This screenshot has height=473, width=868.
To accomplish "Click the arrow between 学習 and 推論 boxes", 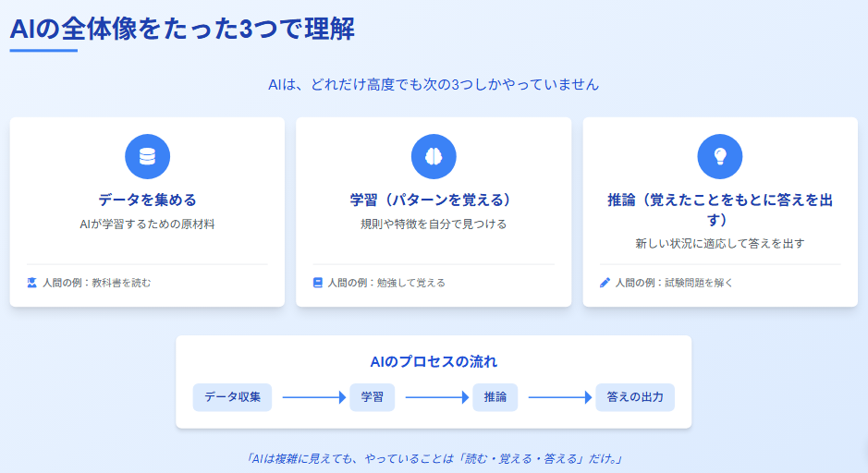I will (x=436, y=397).
